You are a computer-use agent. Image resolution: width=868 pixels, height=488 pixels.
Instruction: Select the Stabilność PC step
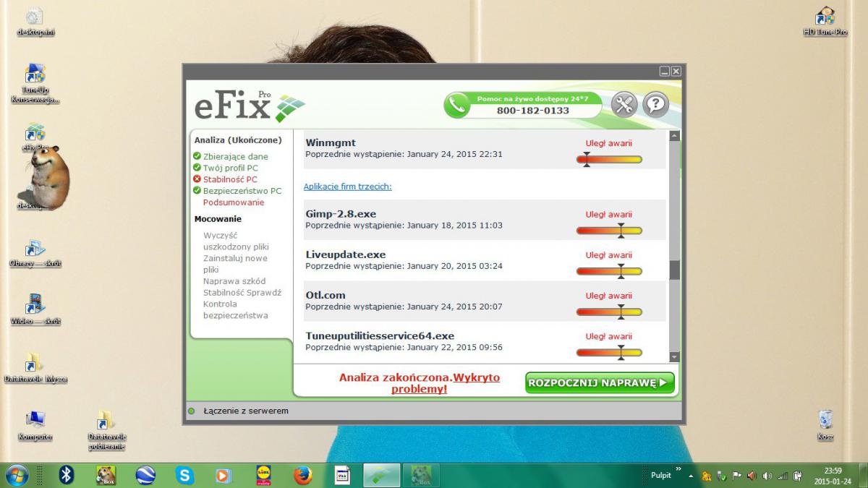(x=230, y=179)
